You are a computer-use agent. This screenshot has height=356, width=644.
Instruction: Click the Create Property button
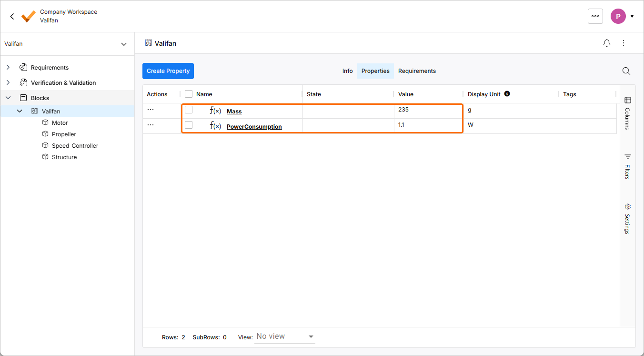pyautogui.click(x=168, y=71)
